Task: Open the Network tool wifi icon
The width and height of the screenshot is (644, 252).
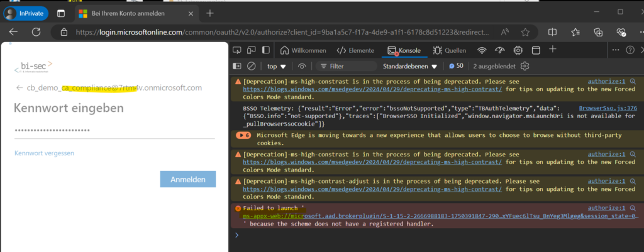Action: [x=482, y=50]
